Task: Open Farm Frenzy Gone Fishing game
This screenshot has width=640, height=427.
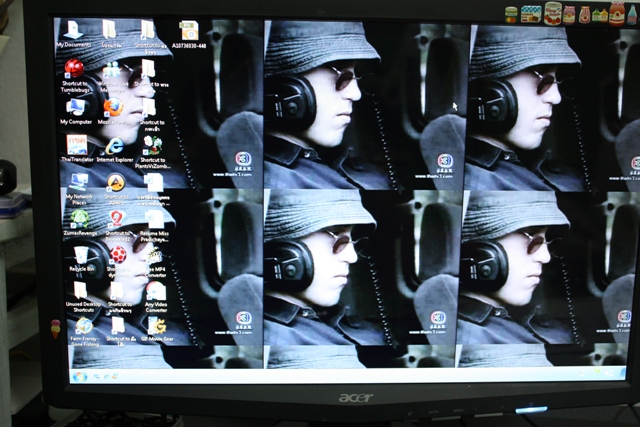Action: (84, 332)
